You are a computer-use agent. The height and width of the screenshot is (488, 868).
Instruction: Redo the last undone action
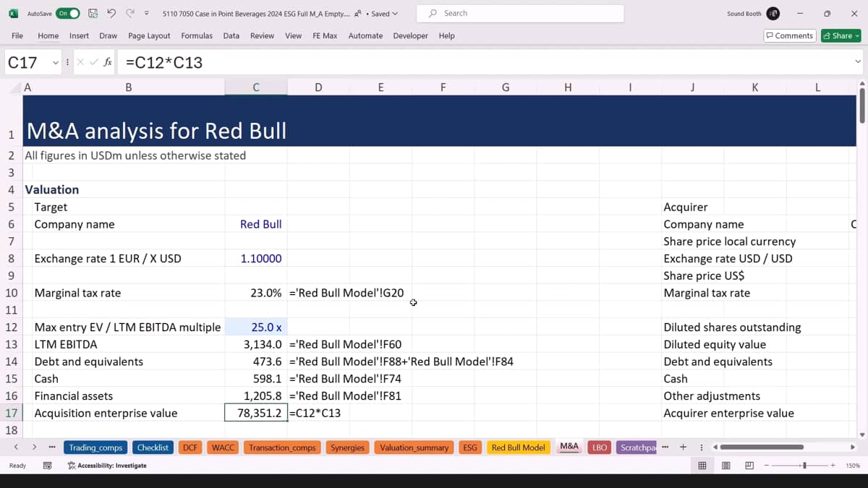(130, 14)
